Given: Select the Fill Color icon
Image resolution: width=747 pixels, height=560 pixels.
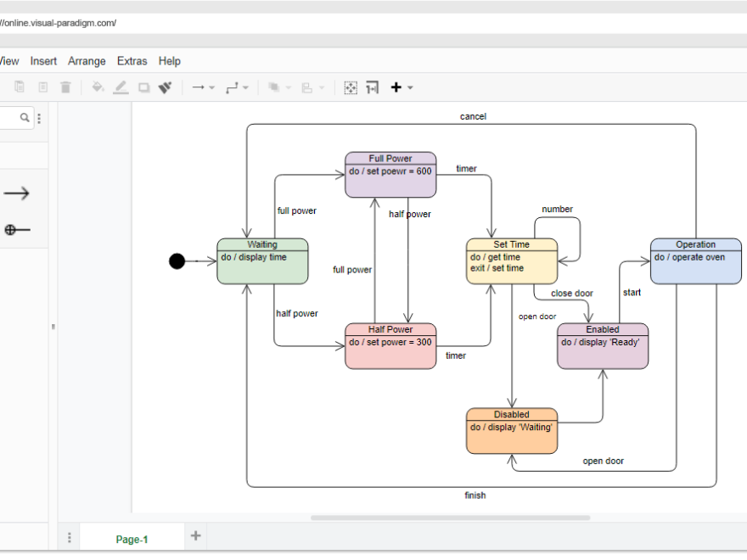Looking at the screenshot, I should (98, 87).
